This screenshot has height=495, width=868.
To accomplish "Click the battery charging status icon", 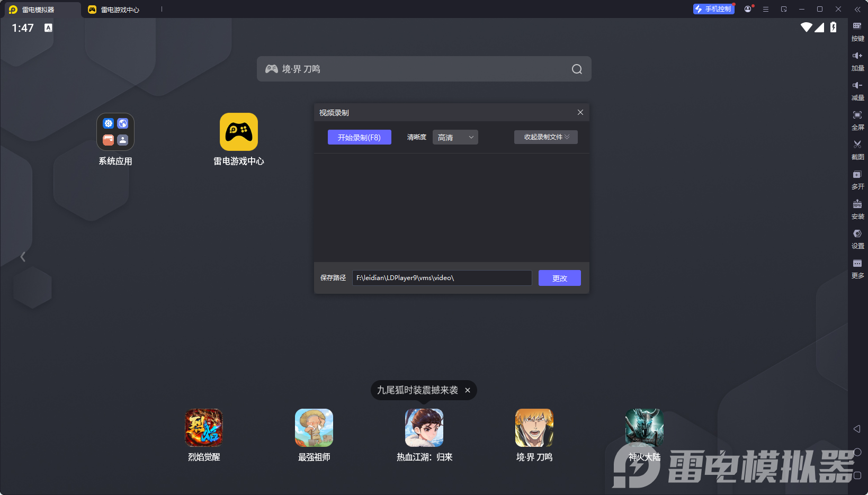I will pos(834,27).
